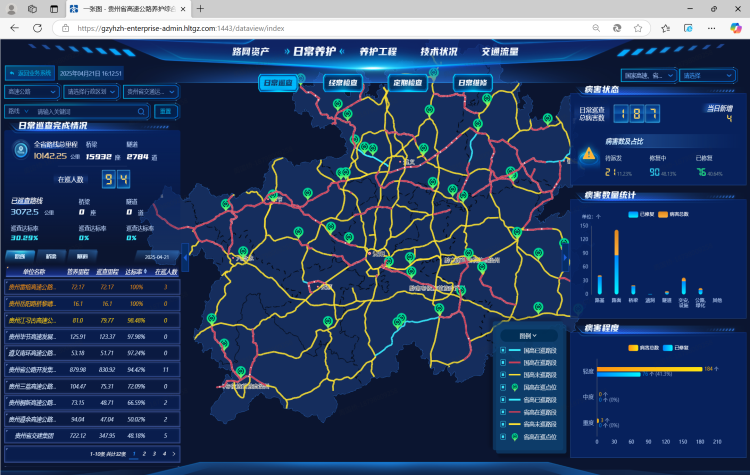Click the browser back arrow
The height and width of the screenshot is (475, 750).
[13, 28]
